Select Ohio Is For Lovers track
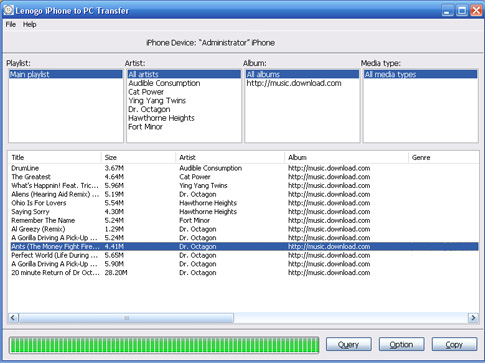 click(243, 203)
